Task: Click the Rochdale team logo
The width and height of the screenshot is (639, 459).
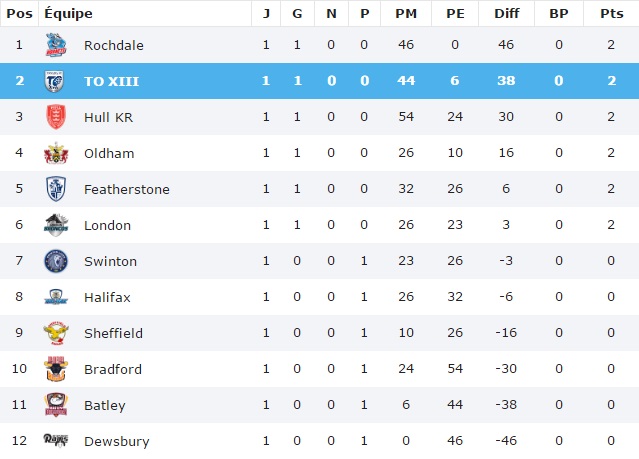Action: pyautogui.click(x=55, y=45)
